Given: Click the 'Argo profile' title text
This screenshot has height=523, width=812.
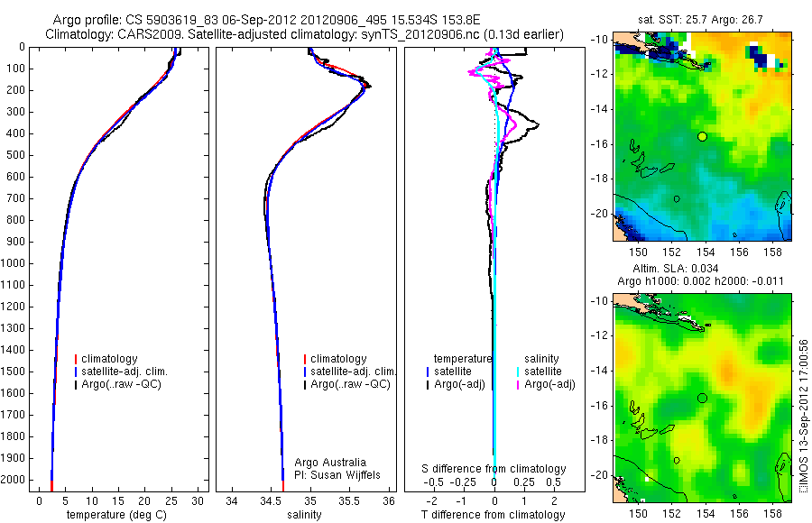Looking at the screenshot, I should tap(86, 20).
